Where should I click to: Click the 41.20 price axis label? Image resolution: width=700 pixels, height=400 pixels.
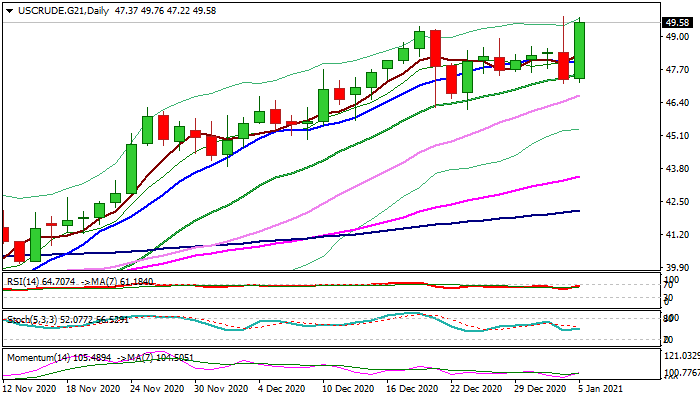pos(676,235)
